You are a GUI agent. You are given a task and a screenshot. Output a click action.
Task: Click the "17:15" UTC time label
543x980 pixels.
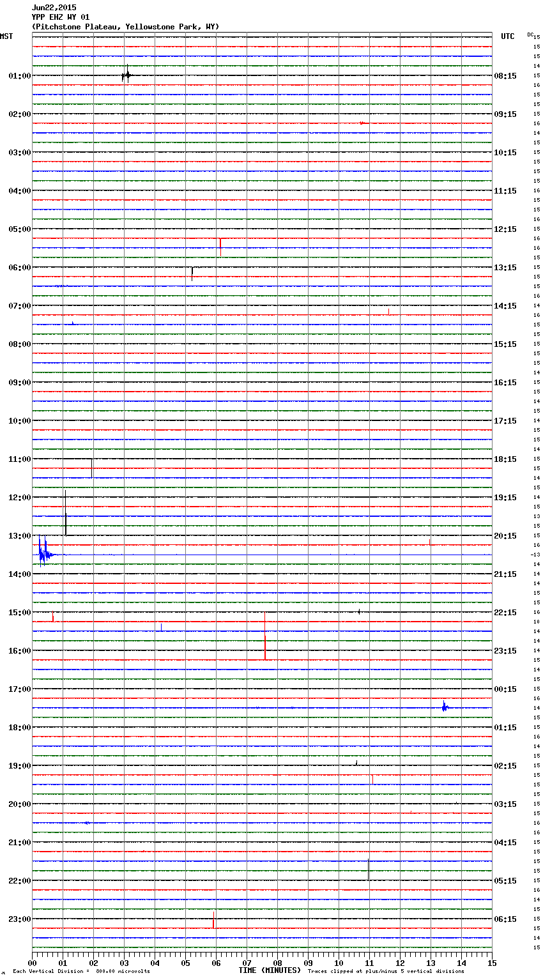(x=505, y=421)
